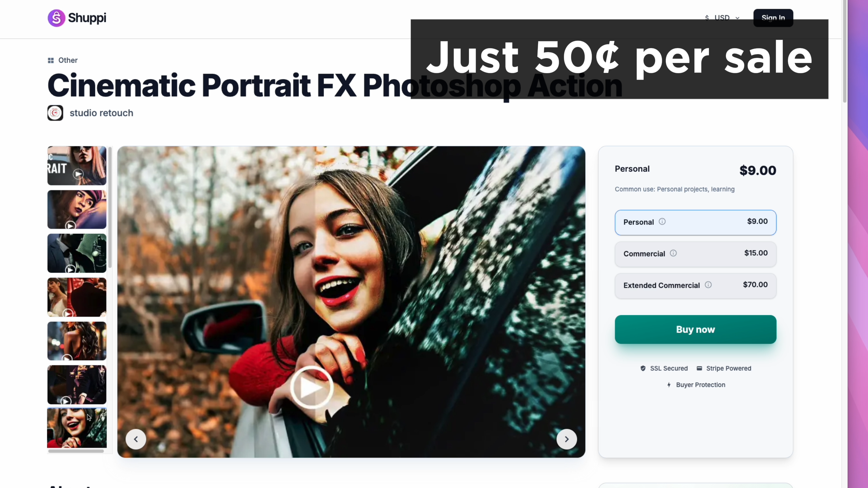The image size is (868, 488).
Task: Select the Extended Commercial license option
Action: (x=695, y=286)
